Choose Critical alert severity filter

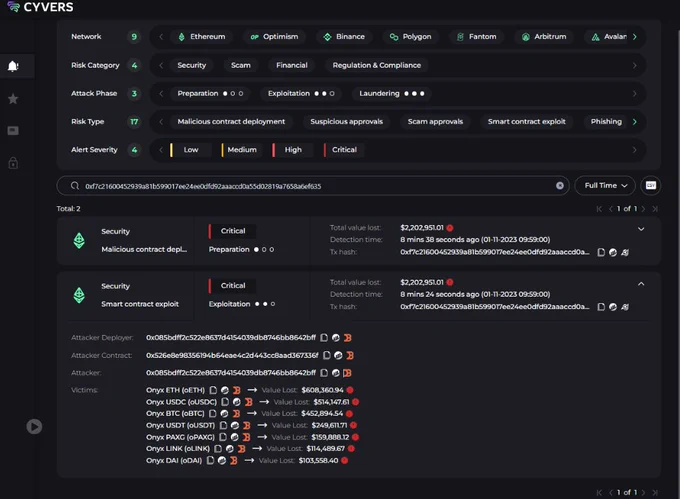(x=344, y=150)
